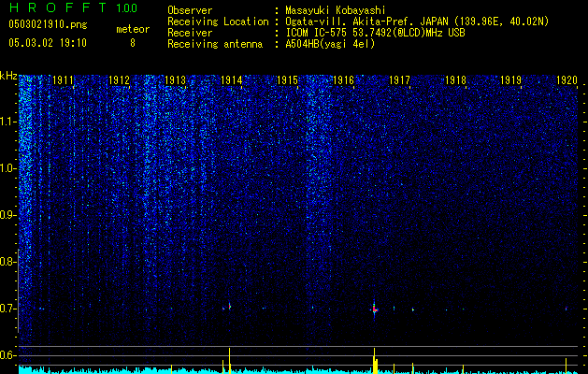The height and width of the screenshot is (374, 588).
Task: Click the 1.1 kHz axis label
Action: click(x=8, y=122)
